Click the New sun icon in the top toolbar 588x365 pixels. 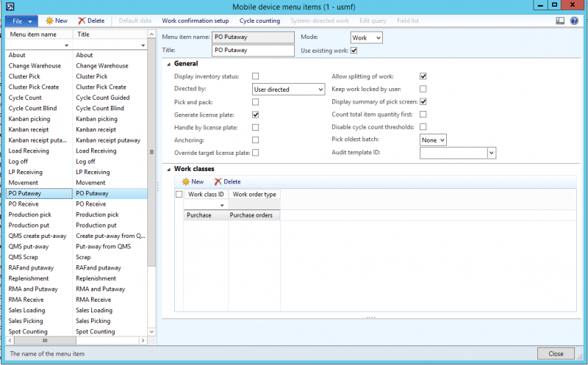[49, 21]
